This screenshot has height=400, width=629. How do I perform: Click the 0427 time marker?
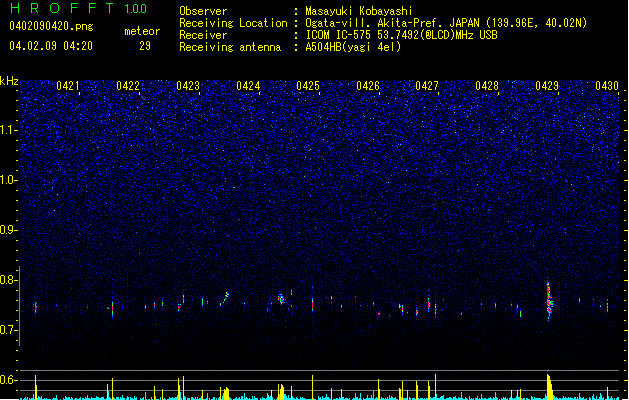pos(427,86)
